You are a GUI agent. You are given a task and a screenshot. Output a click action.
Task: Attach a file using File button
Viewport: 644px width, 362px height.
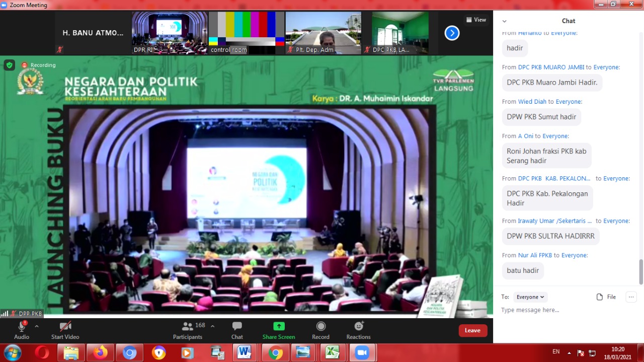[x=606, y=297]
